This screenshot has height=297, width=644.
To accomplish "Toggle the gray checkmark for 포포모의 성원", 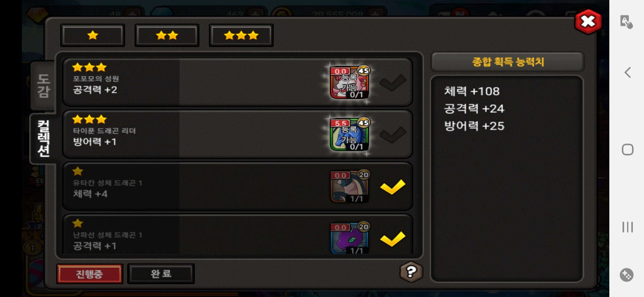I will point(393,82).
